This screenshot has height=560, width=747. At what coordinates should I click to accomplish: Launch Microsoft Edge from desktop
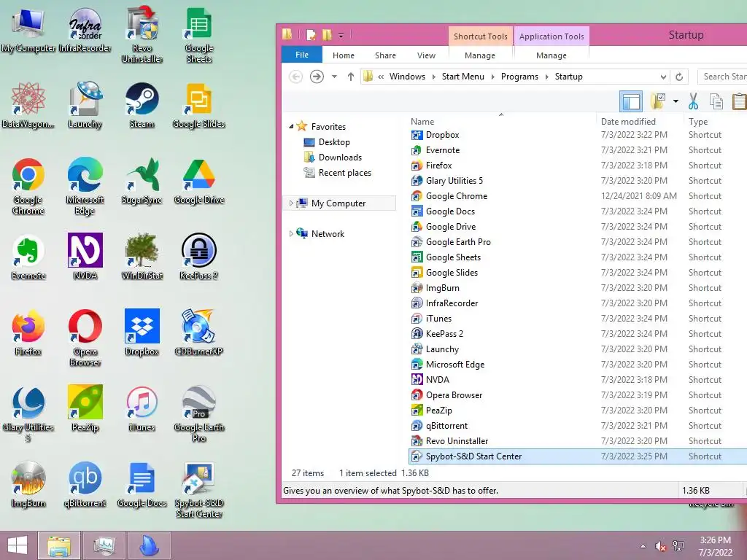pos(85,187)
